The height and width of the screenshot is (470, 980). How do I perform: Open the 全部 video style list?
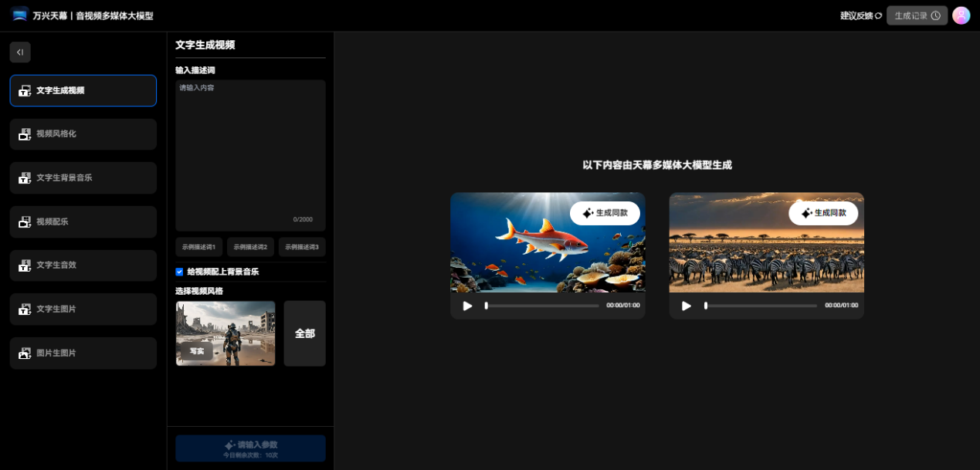pyautogui.click(x=304, y=333)
